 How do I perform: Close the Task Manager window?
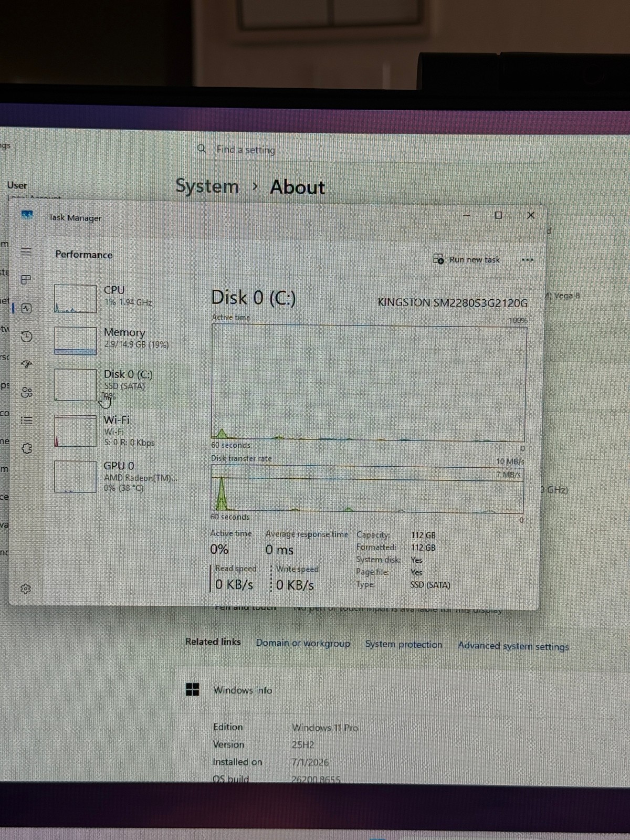tap(531, 215)
